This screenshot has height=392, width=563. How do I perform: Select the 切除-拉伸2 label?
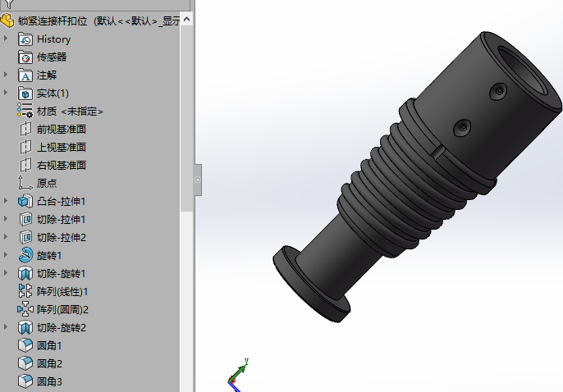[x=62, y=238]
